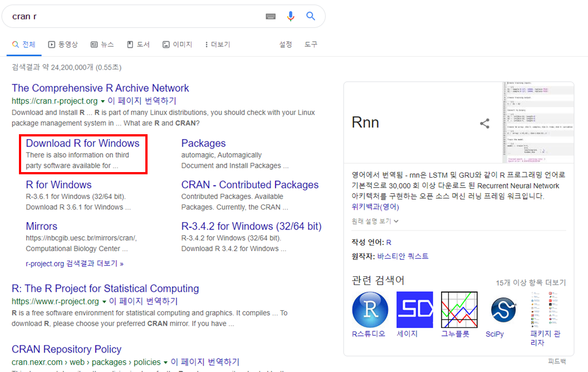The height and width of the screenshot is (372, 588).
Task: Translate the cran.nexr.com policies page
Action: click(205, 362)
